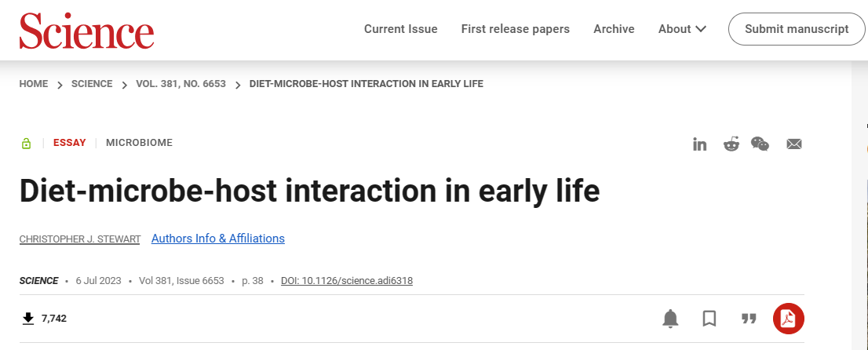
Task: Open the DOI 10.1126/science.adi6318 link
Action: [x=347, y=281]
